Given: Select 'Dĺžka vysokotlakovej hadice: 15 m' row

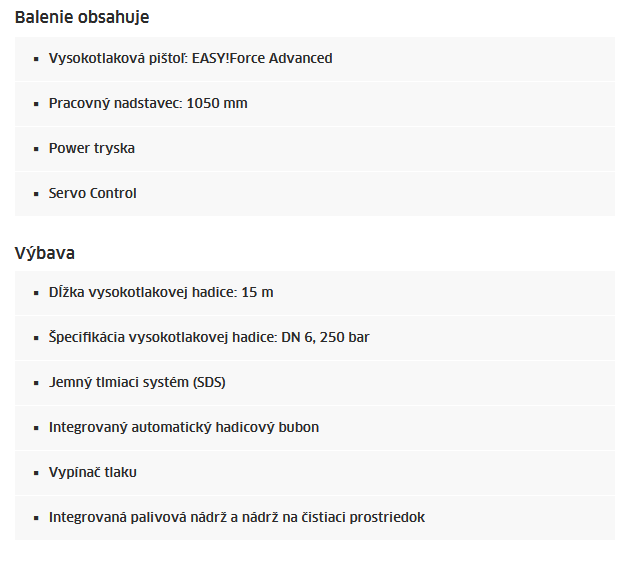Looking at the screenshot, I should (315, 293).
